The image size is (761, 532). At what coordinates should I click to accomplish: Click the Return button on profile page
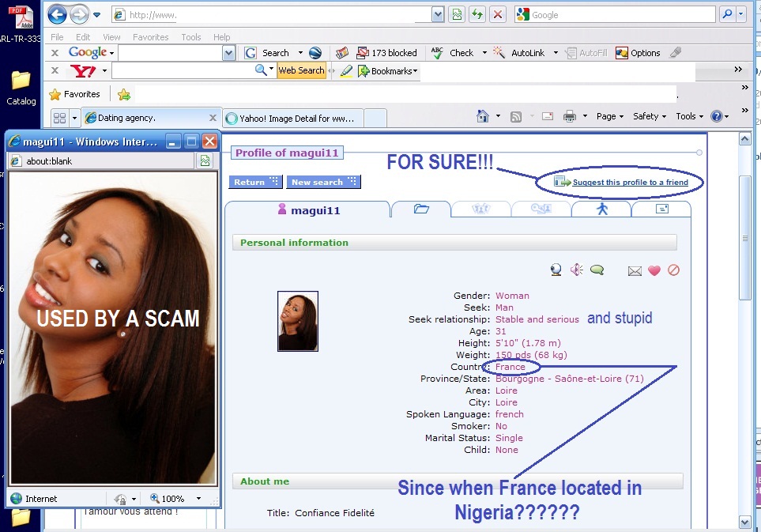[255, 182]
